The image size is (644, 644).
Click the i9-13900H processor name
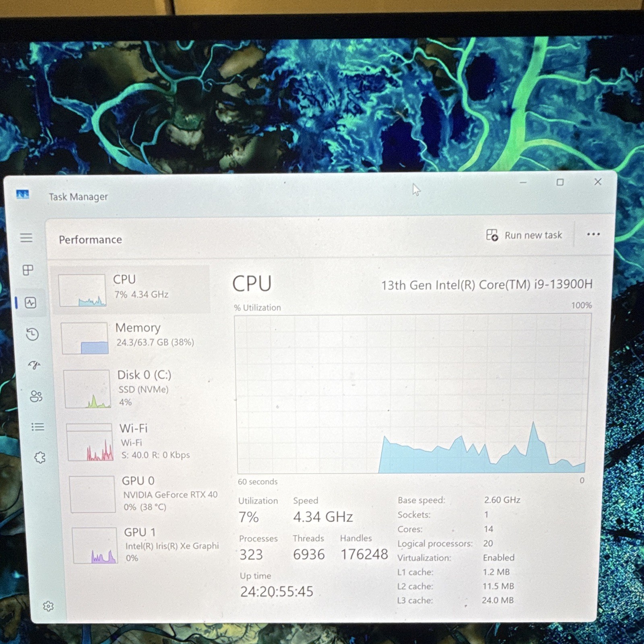pyautogui.click(x=487, y=285)
